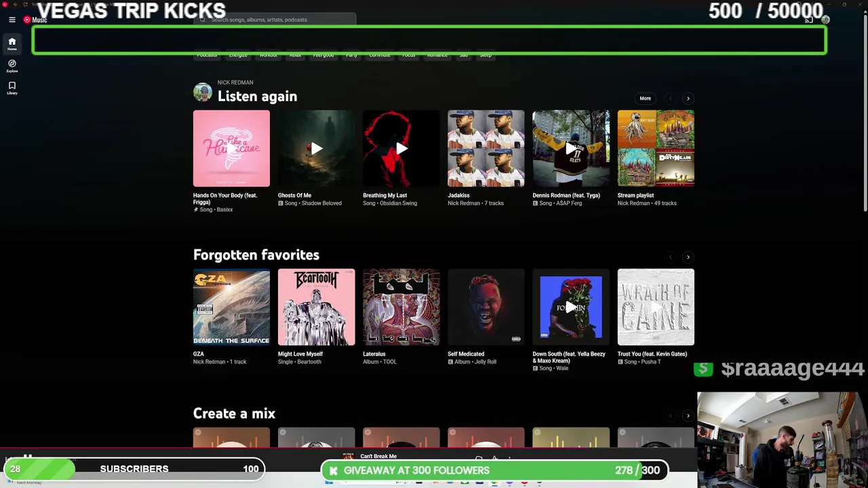The image size is (868, 488).
Task: Open GZA Beneath the Surface cover
Action: click(231, 307)
